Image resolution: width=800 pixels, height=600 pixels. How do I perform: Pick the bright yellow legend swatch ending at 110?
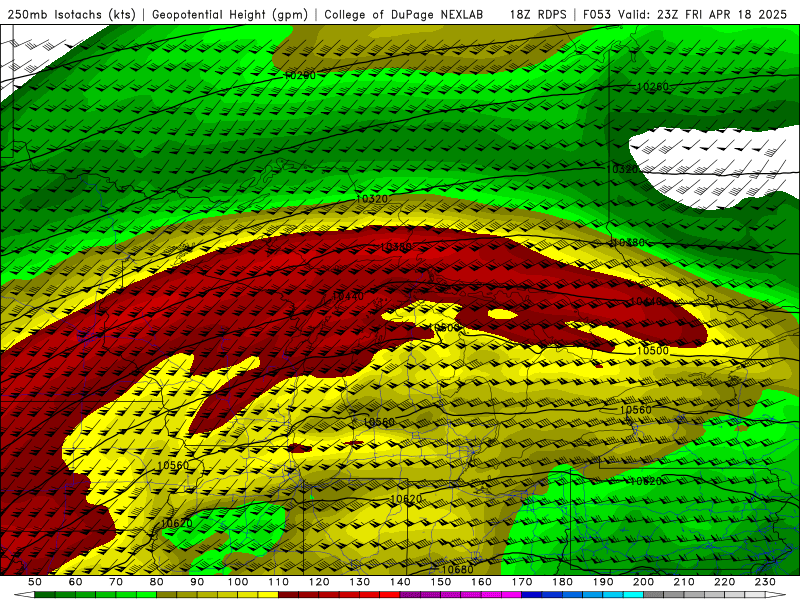tap(268, 595)
